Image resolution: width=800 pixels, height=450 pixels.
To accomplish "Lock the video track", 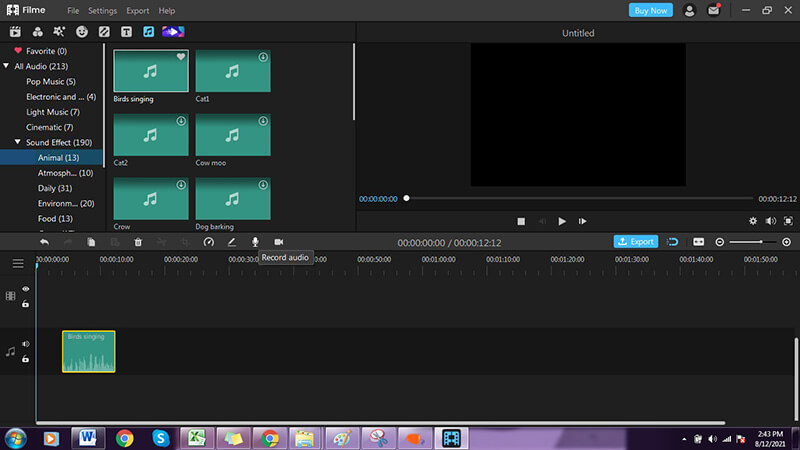I will click(x=26, y=304).
